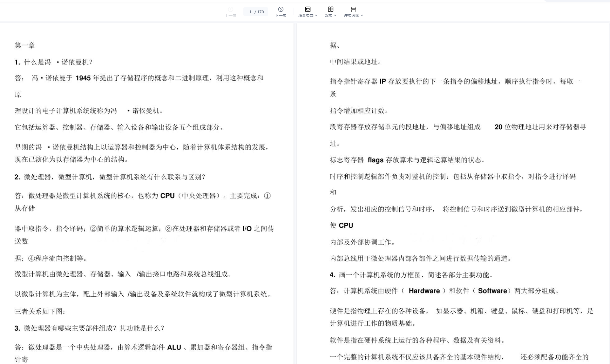Click the 下一页 text label
This screenshot has height=364, width=610.
(281, 15)
